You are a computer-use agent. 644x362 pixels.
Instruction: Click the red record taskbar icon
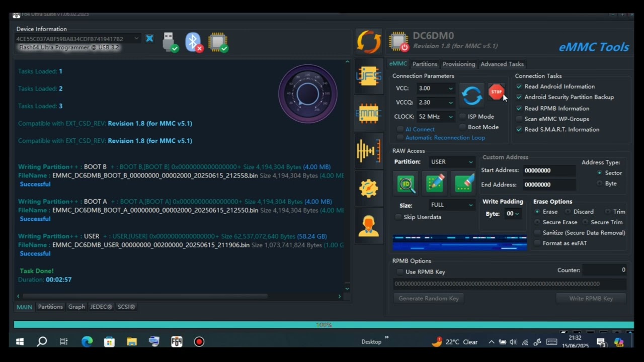pos(199,342)
